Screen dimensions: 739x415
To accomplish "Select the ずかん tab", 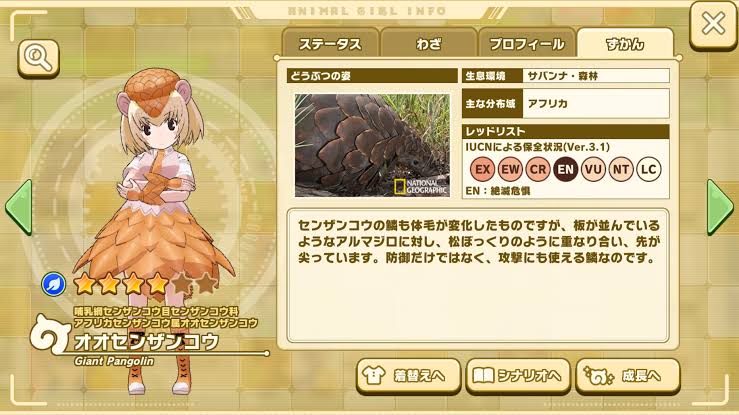I will 625,43.
